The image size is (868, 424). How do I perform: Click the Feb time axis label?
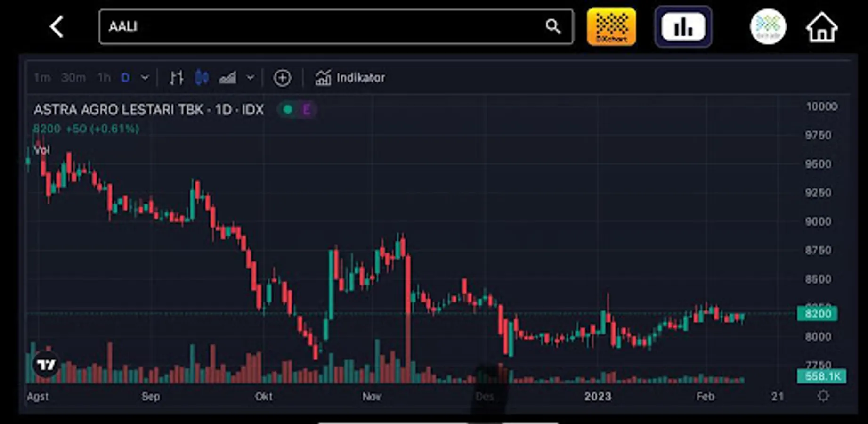tap(706, 397)
